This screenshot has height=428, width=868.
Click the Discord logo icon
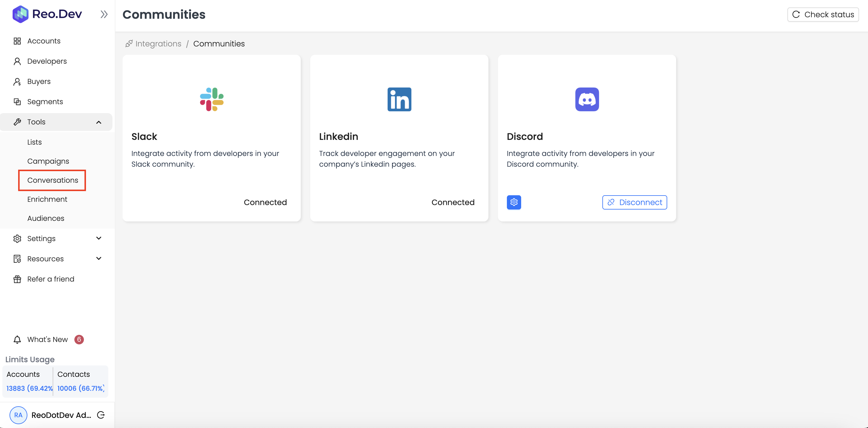click(x=587, y=99)
